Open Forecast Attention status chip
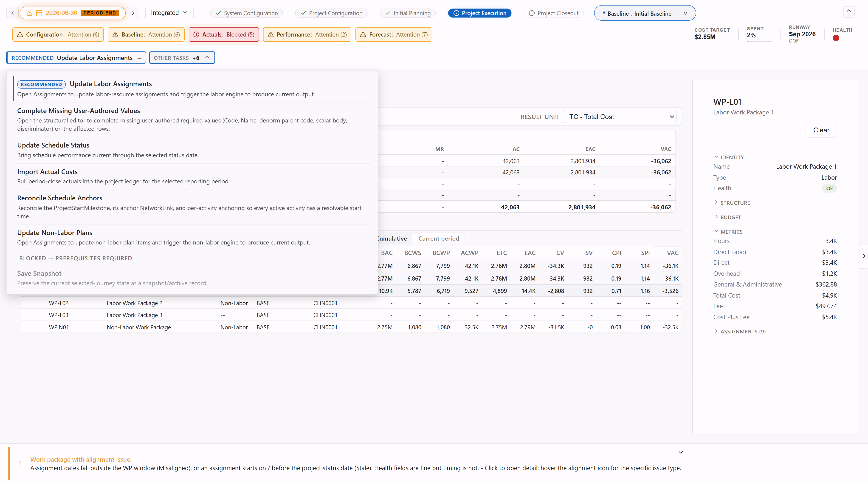868x483 pixels. pos(394,34)
